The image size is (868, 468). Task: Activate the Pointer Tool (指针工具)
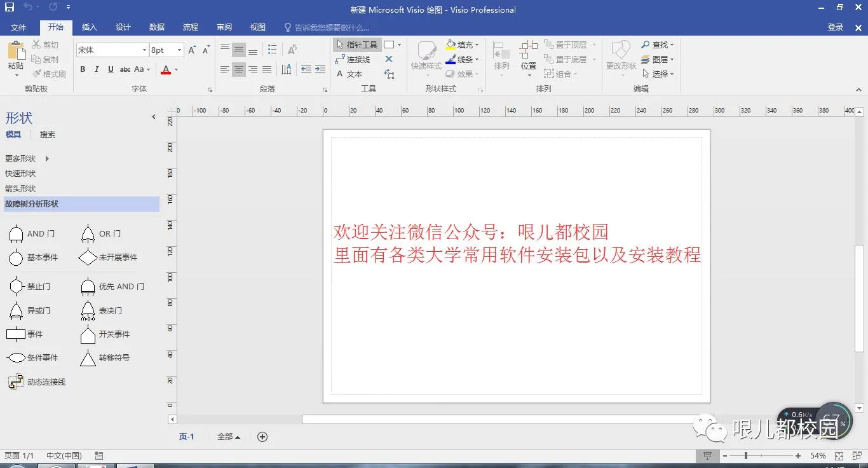(357, 45)
